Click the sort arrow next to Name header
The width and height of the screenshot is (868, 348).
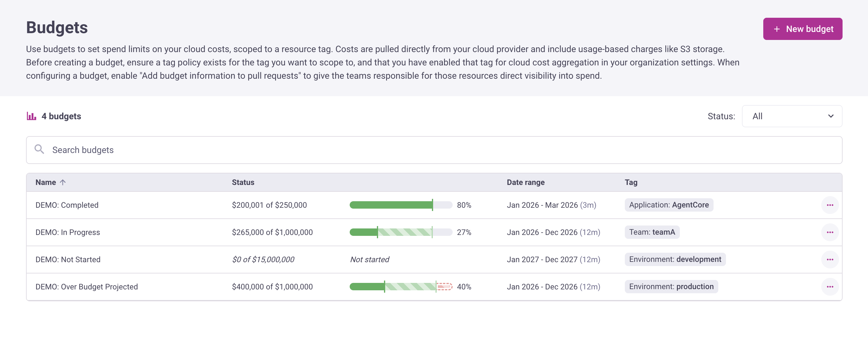[x=63, y=182]
